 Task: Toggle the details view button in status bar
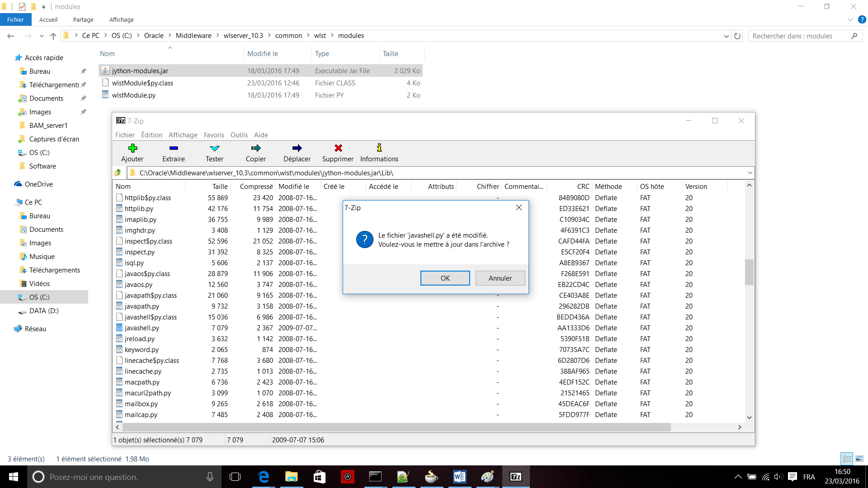pos(847,459)
